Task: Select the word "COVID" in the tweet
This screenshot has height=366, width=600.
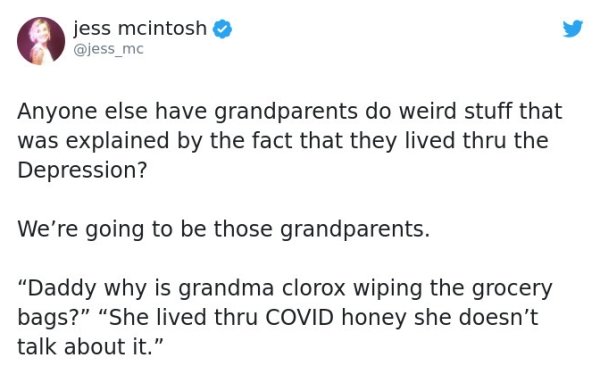Action: [299, 317]
